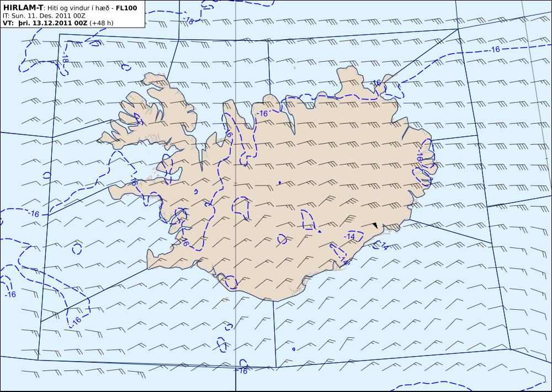This screenshot has height=392, width=552.
Task: Click the HIRLAM-T chart title text
Action: coord(23,8)
